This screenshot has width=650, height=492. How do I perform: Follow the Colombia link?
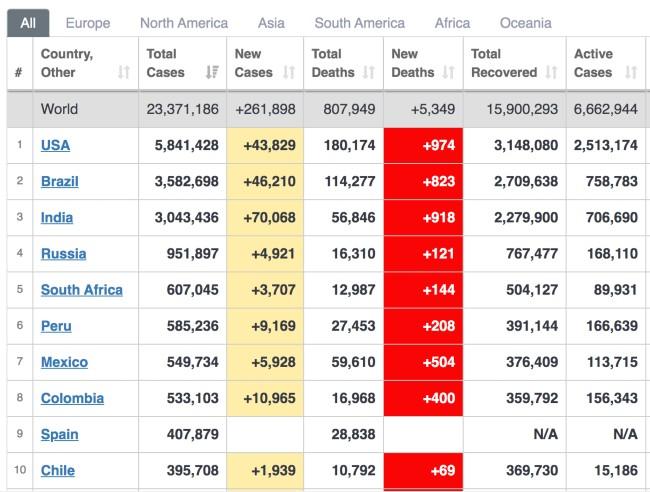point(72,398)
